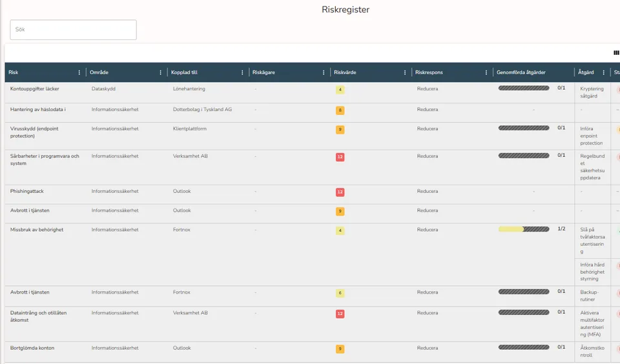Click the orange 8 value for Hantering av hälsodata
This screenshot has width=620, height=364.
click(x=340, y=110)
